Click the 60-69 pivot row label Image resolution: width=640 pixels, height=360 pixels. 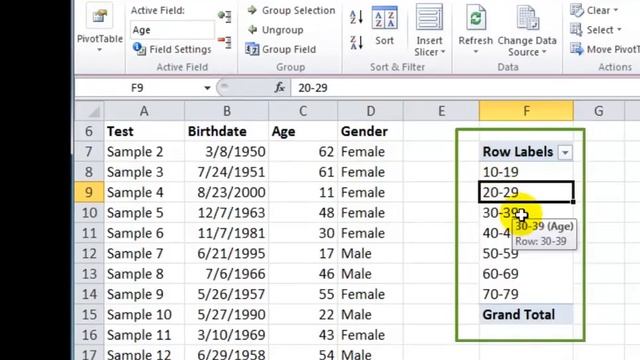527,274
